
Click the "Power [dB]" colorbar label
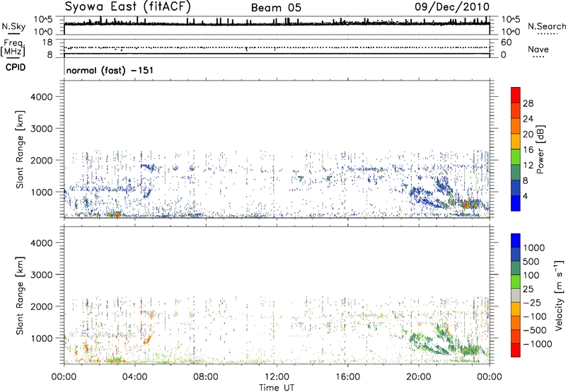click(x=541, y=149)
